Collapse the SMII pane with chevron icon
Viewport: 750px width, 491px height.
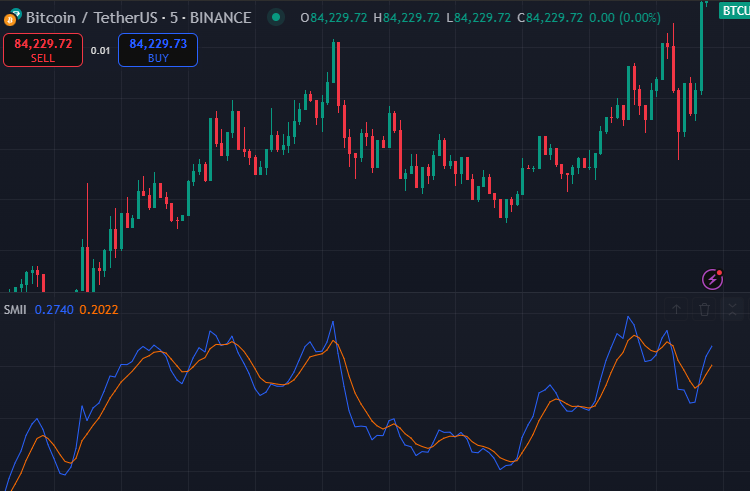pyautogui.click(x=732, y=309)
